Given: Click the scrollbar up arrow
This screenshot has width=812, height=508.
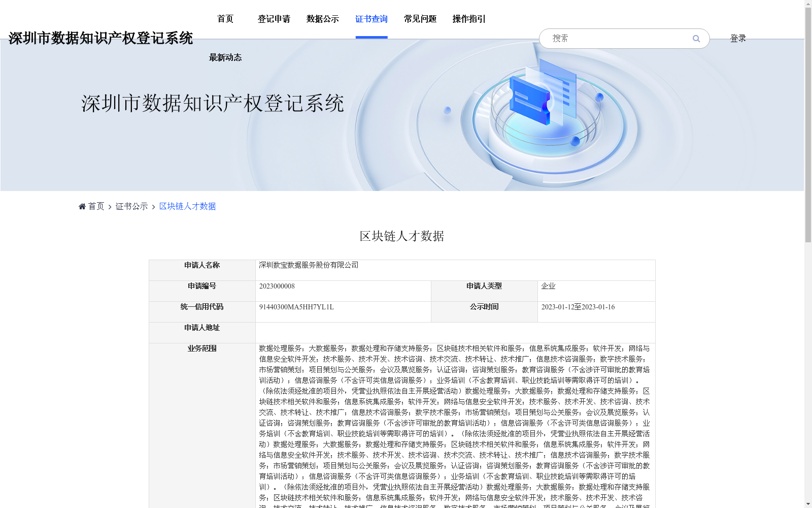Looking at the screenshot, I should (808, 4).
